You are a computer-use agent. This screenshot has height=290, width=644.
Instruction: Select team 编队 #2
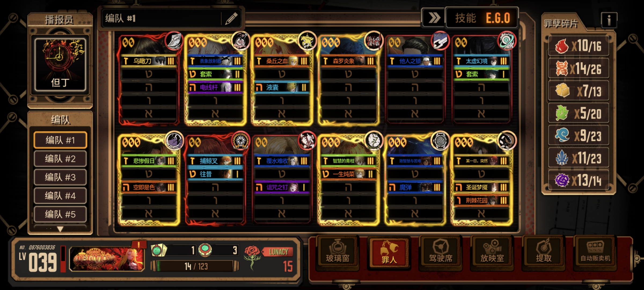click(x=60, y=159)
